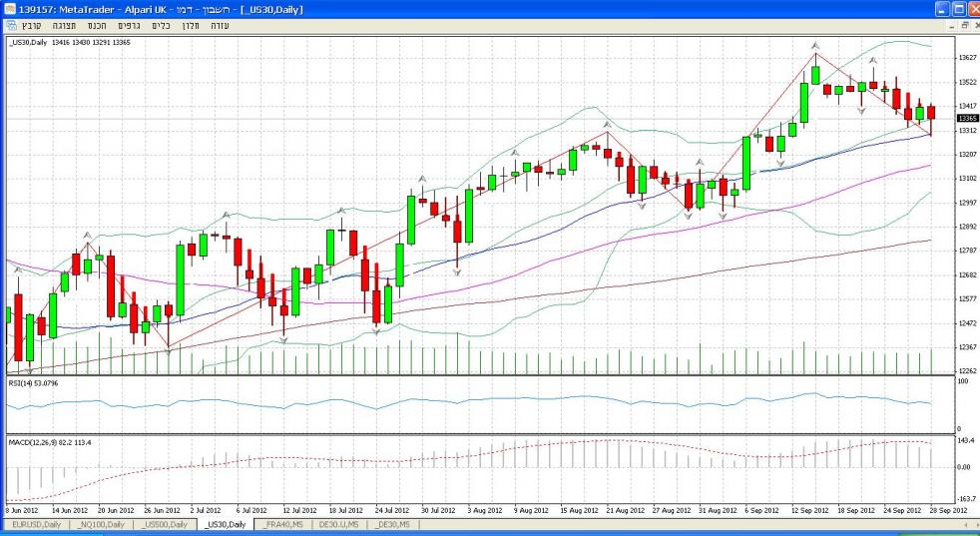Open the גרפים (Charts) menu
Screen dimensions: 980x536
(x=129, y=25)
